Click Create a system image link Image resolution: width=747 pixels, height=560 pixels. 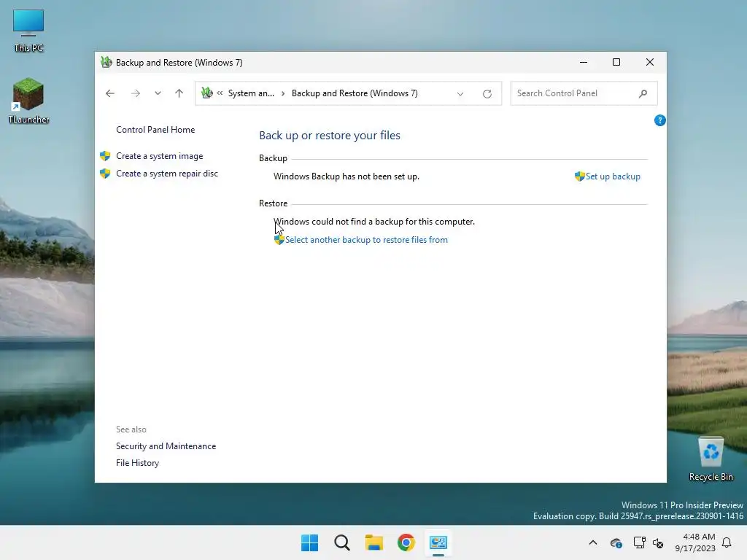(160, 156)
